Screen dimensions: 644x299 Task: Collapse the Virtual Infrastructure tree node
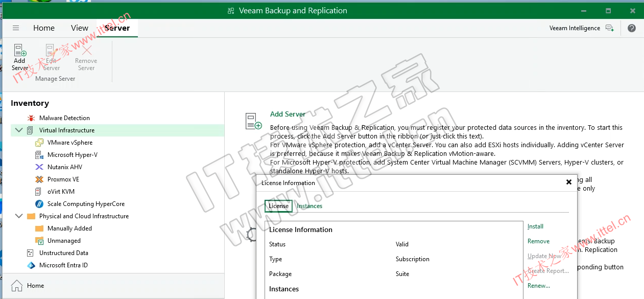click(19, 130)
